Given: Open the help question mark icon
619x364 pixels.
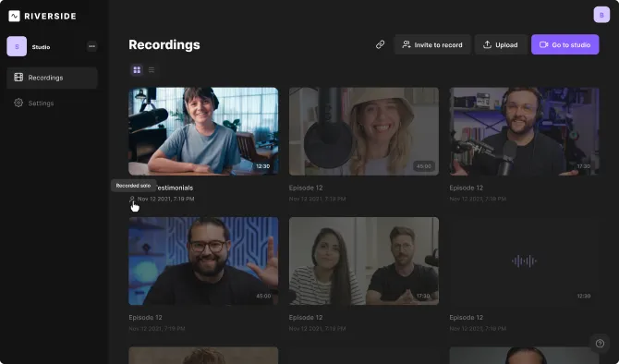Looking at the screenshot, I should (600, 344).
